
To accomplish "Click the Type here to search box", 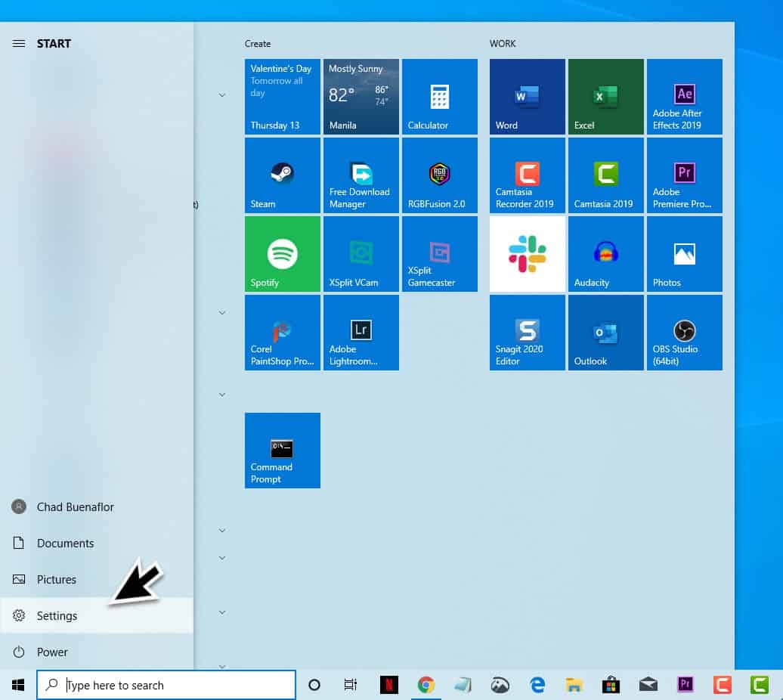I will [x=166, y=685].
